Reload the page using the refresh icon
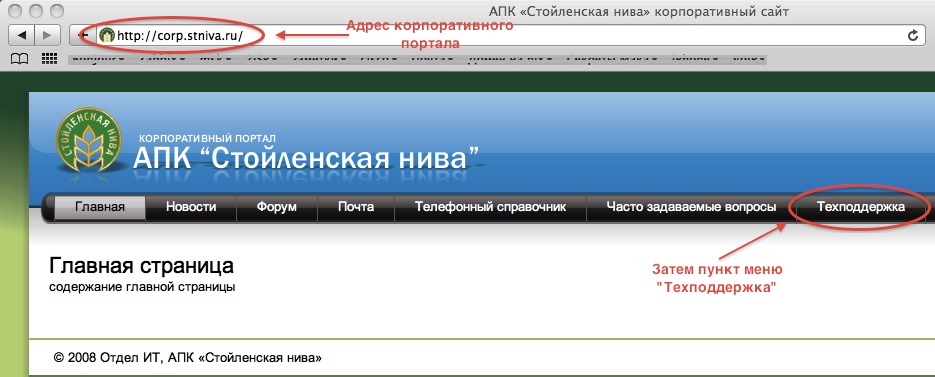This screenshot has height=377, width=935. [x=913, y=35]
